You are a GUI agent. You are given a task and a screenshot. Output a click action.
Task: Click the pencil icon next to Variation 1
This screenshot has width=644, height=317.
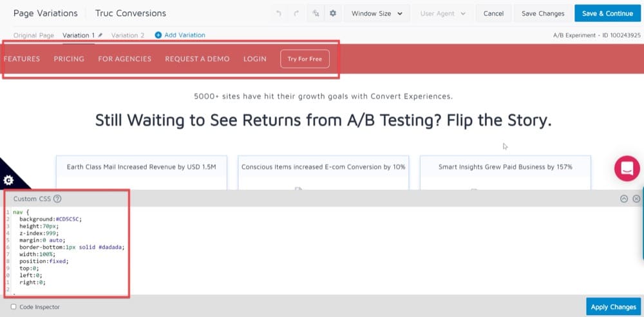tap(100, 35)
